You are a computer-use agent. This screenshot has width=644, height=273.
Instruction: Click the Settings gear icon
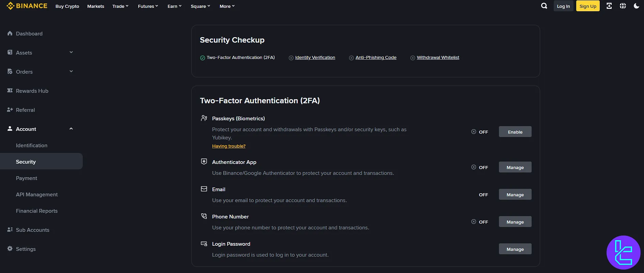pyautogui.click(x=10, y=249)
